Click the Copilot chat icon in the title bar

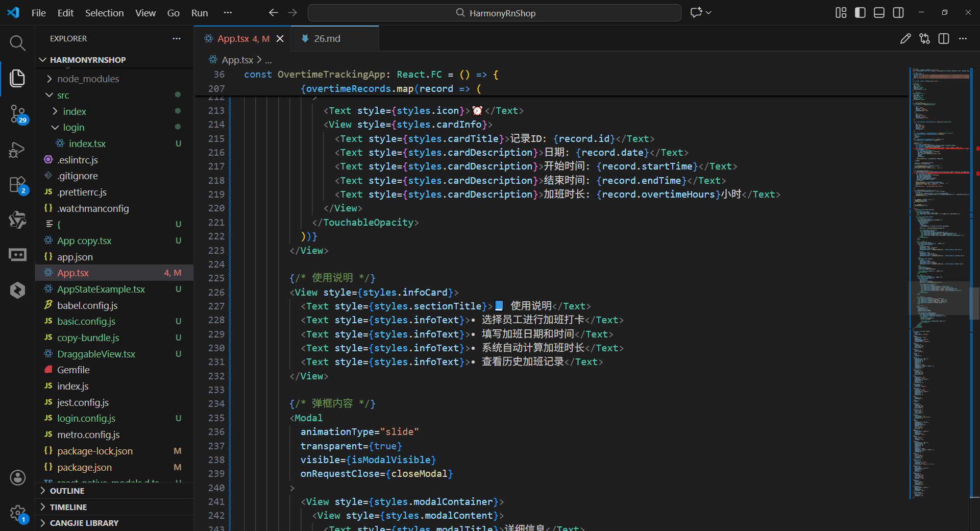(696, 13)
